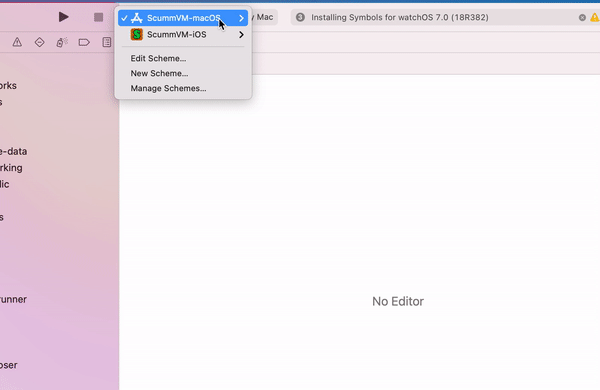Cancel the Installing Symbols task
600x390 pixels.
582,17
